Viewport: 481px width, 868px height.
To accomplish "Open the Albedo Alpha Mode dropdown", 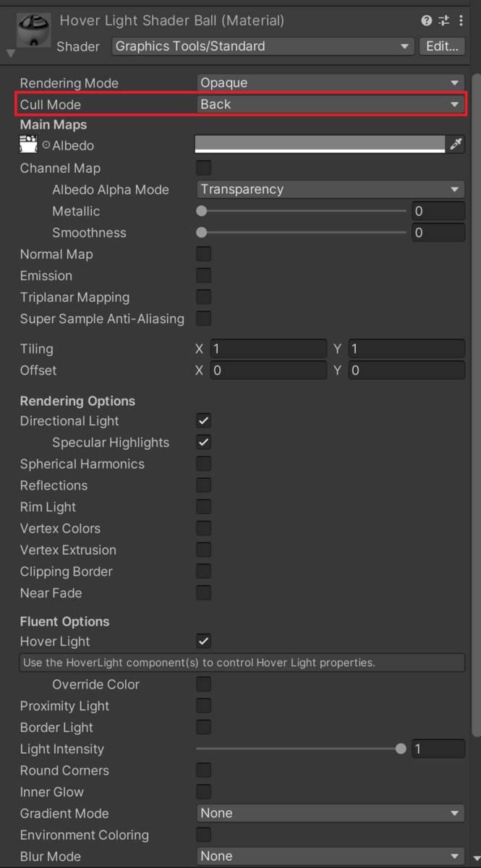I will point(330,189).
